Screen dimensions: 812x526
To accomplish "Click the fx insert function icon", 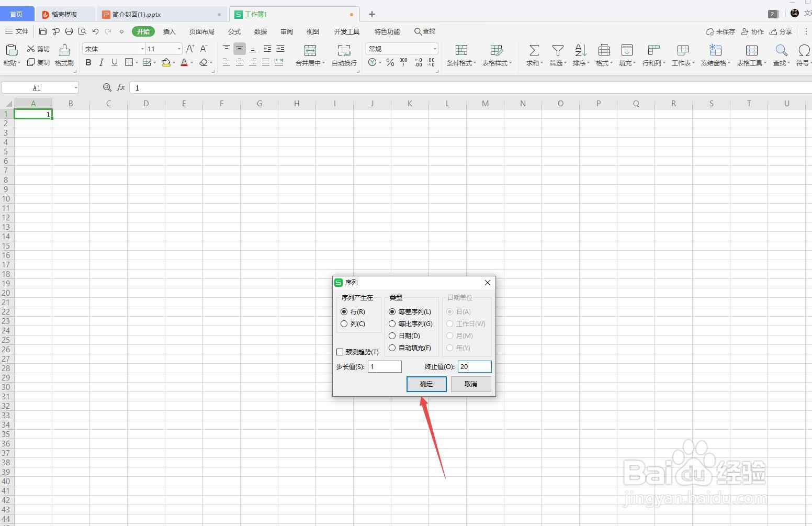I will click(x=121, y=87).
